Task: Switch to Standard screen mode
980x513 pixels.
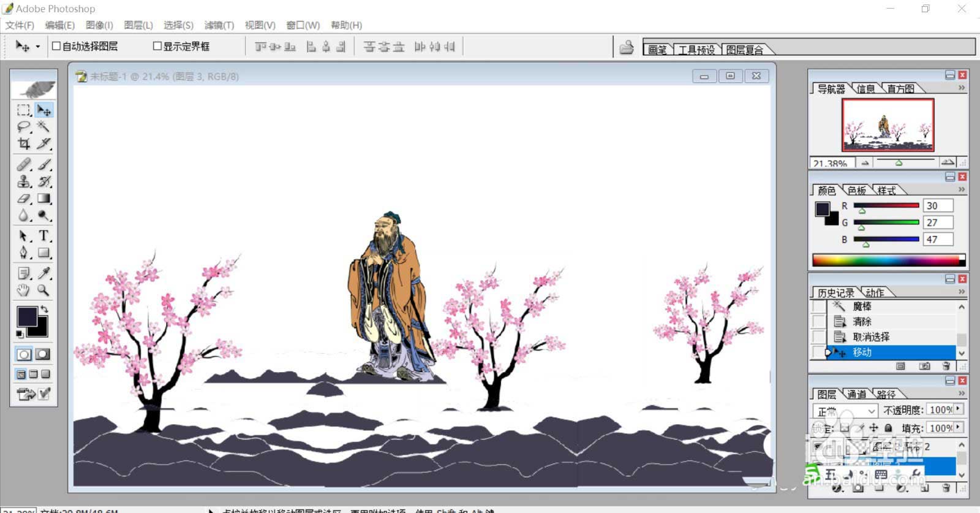Action: (21, 374)
